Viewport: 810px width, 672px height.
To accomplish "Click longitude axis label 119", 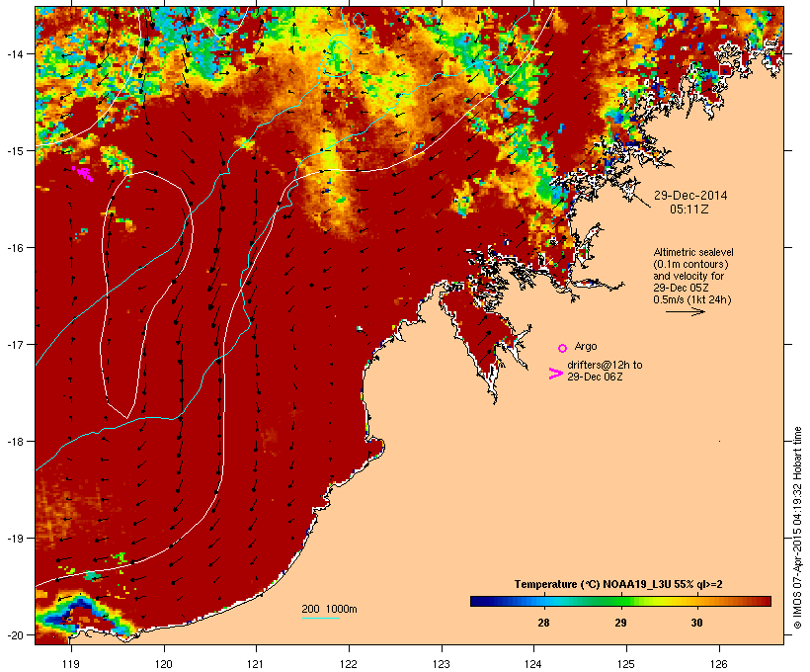I will [71, 664].
